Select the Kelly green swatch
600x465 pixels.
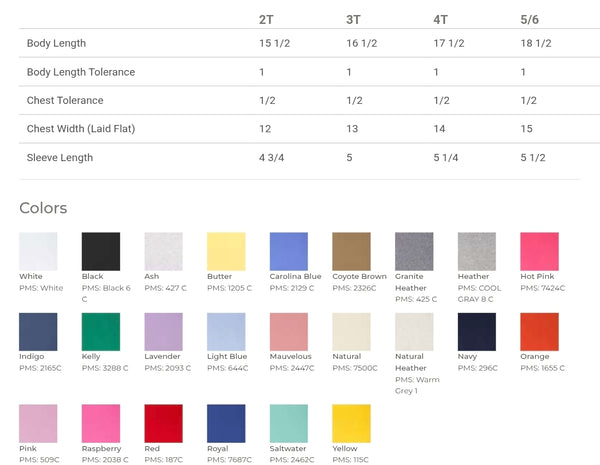pos(101,332)
